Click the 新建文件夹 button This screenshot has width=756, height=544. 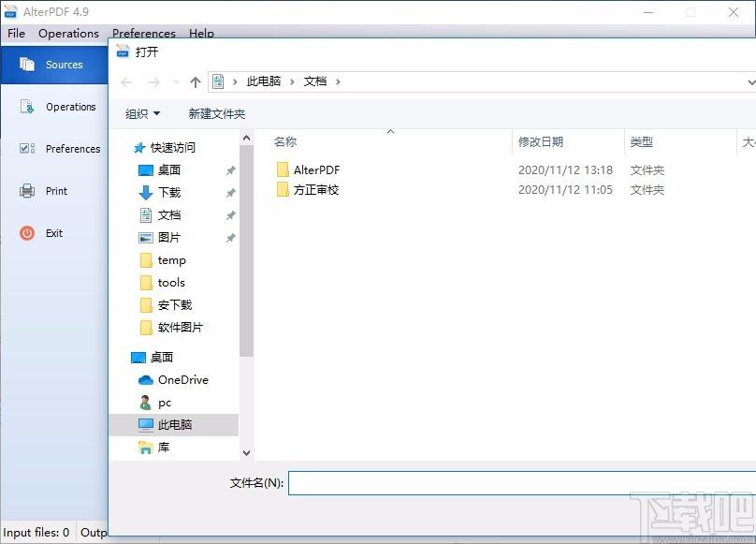click(x=216, y=114)
